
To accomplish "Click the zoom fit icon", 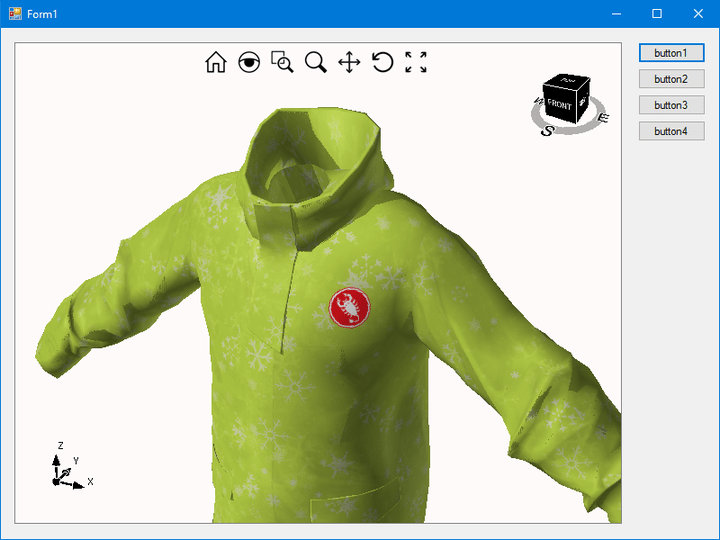I will [x=416, y=63].
